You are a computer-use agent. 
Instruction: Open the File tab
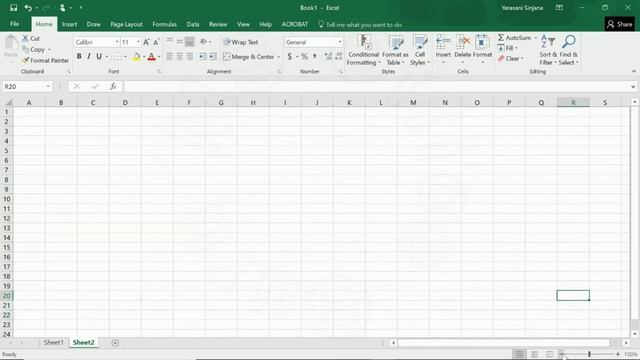14,24
